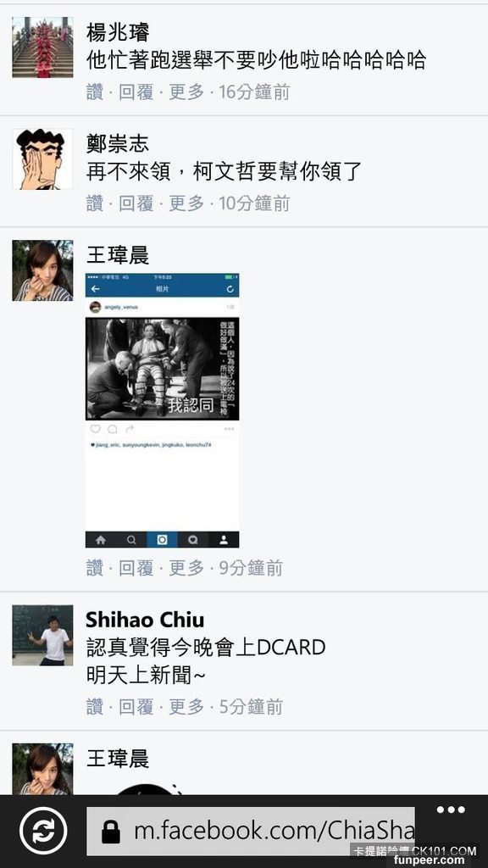The image size is (488, 868).
Task: Open 楊兆璿's profile picture
Action: [42, 47]
